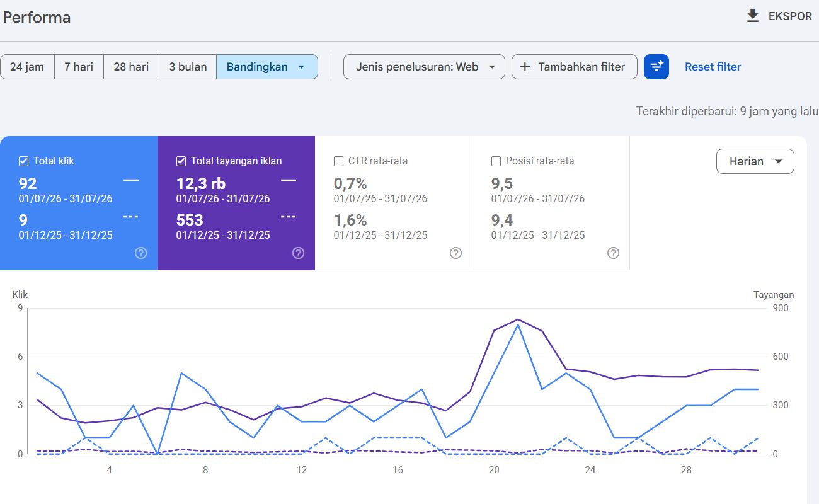This screenshot has width=819, height=504.
Task: Click the 9,4 average position value
Action: coord(502,220)
